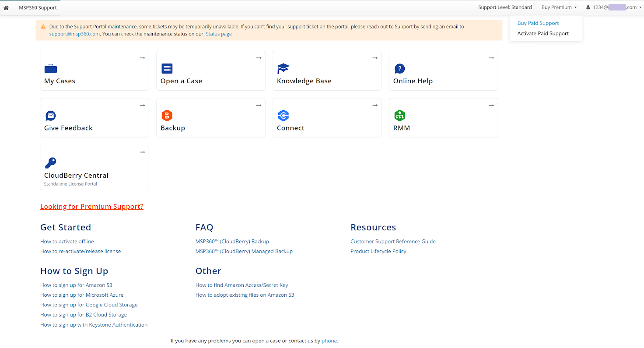Image resolution: width=644 pixels, height=348 pixels.
Task: Open the orange Backup product icon
Action: pyautogui.click(x=167, y=116)
